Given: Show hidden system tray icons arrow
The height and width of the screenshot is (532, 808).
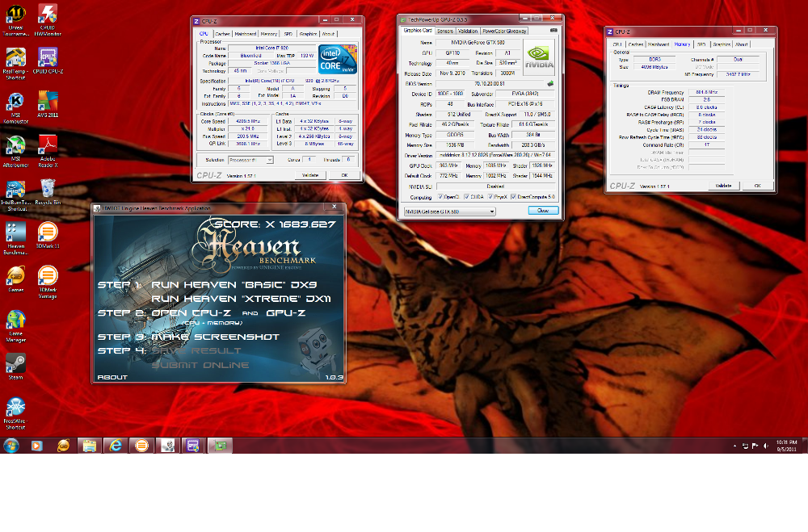Looking at the screenshot, I should pyautogui.click(x=734, y=446).
